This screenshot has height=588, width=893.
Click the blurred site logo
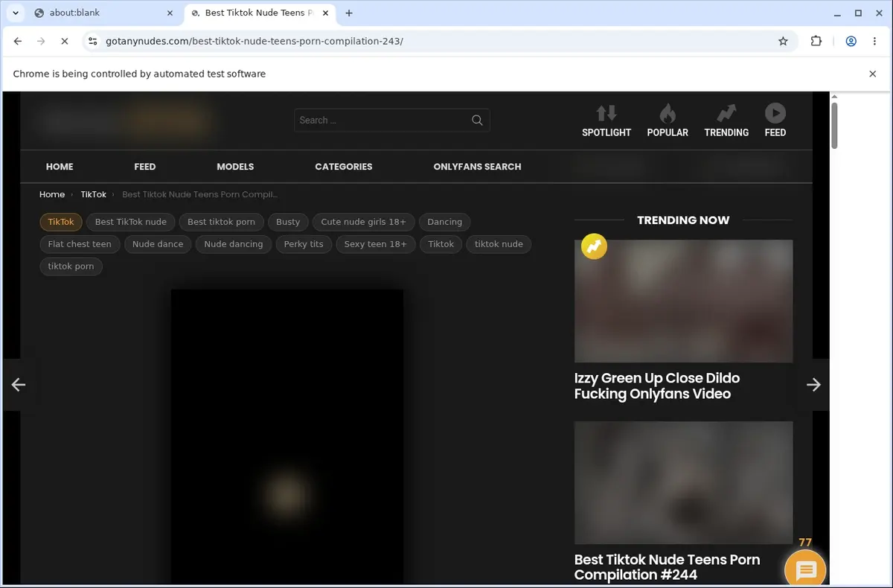(x=125, y=121)
